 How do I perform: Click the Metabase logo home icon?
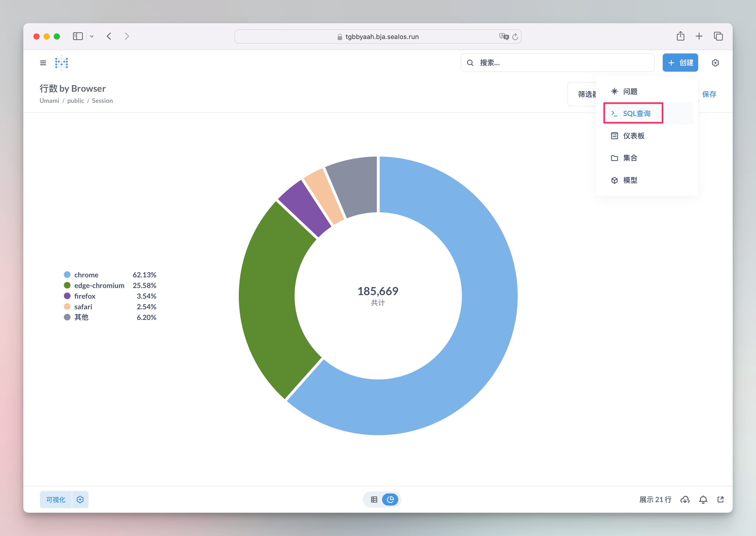click(x=61, y=63)
